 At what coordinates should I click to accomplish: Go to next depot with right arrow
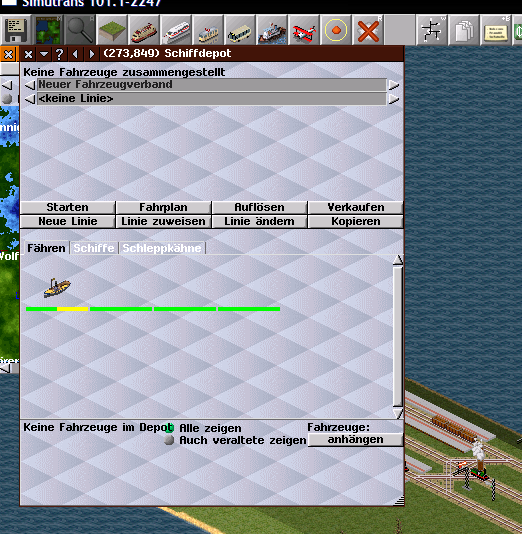[x=91, y=54]
